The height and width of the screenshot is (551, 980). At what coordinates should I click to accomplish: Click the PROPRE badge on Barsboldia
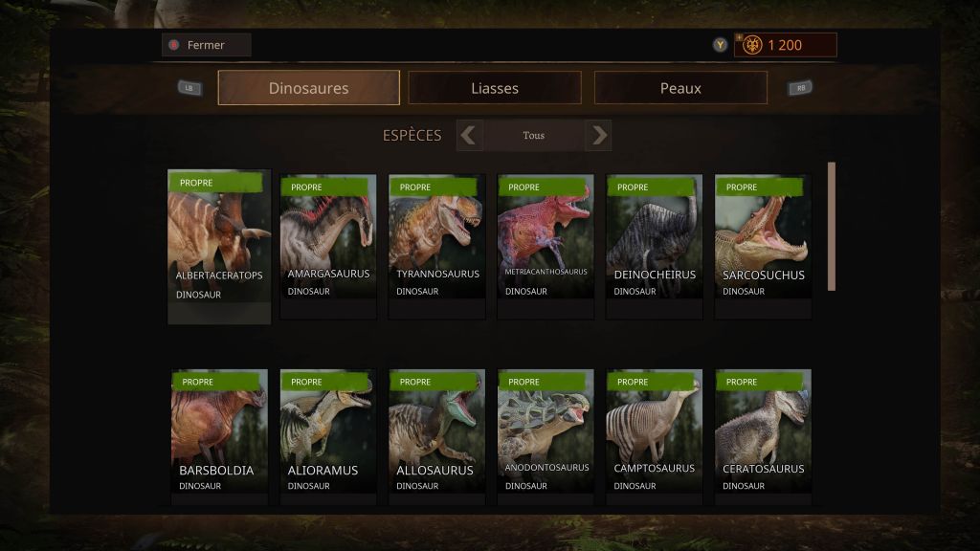tap(215, 382)
